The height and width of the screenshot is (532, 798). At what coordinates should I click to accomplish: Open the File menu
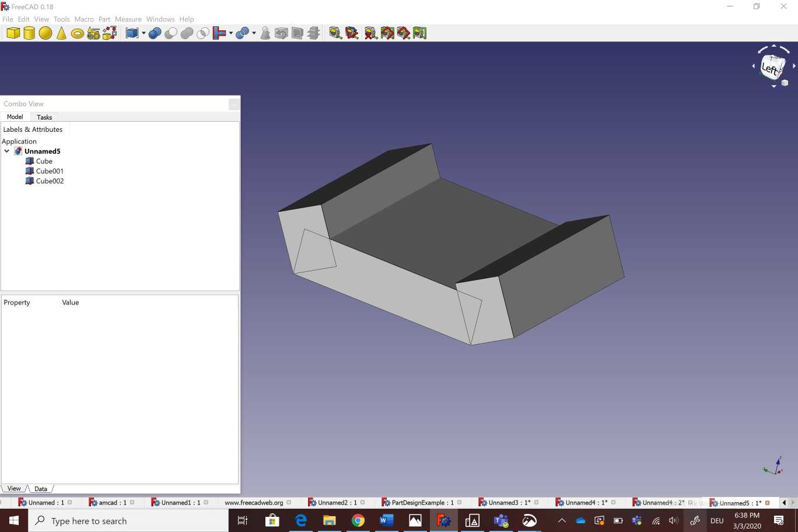point(8,19)
